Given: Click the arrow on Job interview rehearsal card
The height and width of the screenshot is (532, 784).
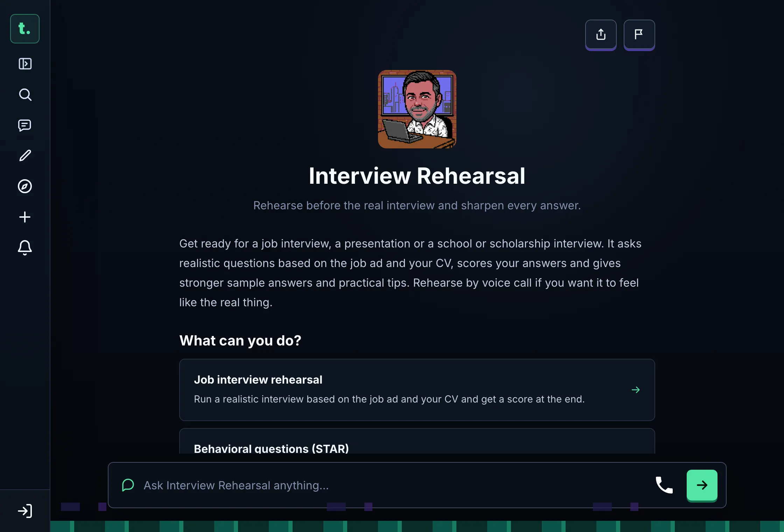Looking at the screenshot, I should [x=636, y=390].
